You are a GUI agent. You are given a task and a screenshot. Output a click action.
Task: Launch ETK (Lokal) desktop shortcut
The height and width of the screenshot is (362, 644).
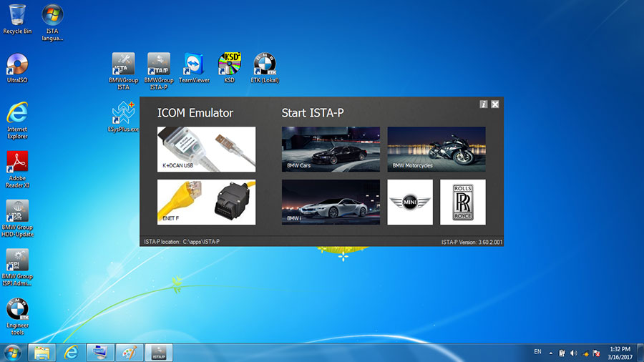(265, 64)
